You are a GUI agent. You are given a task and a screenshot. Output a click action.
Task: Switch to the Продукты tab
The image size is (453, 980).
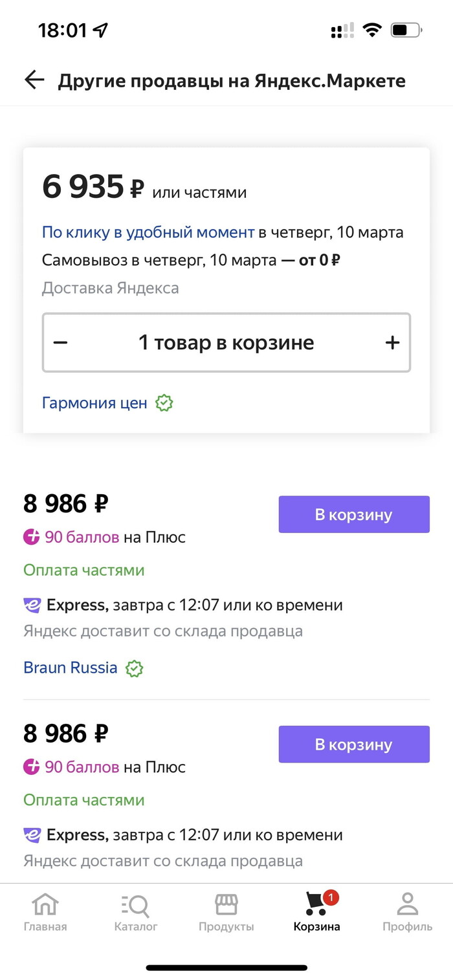[x=226, y=912]
